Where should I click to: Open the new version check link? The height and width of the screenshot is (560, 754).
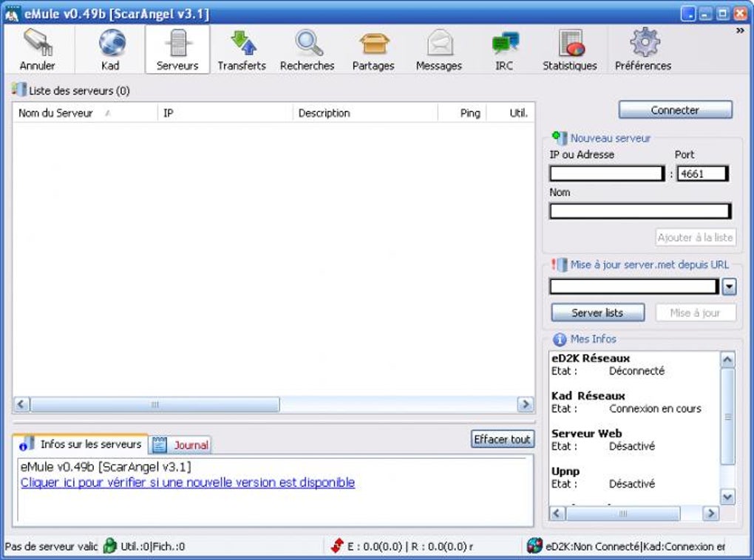pyautogui.click(x=188, y=482)
